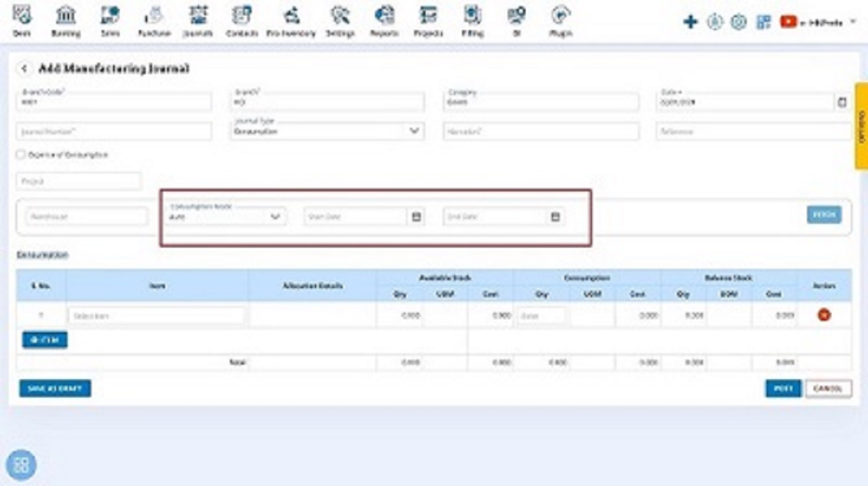Image resolution: width=868 pixels, height=486 pixels.
Task: Click the Journal Number input field
Action: (114, 131)
